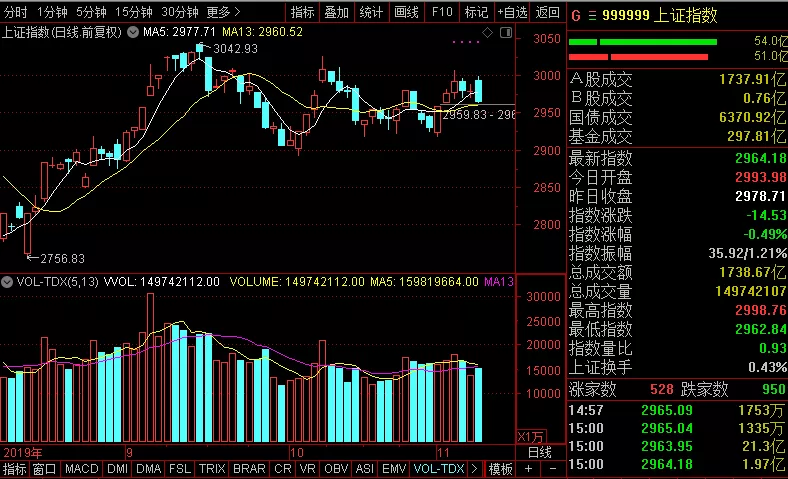Switch indicator to MACD

(x=81, y=469)
